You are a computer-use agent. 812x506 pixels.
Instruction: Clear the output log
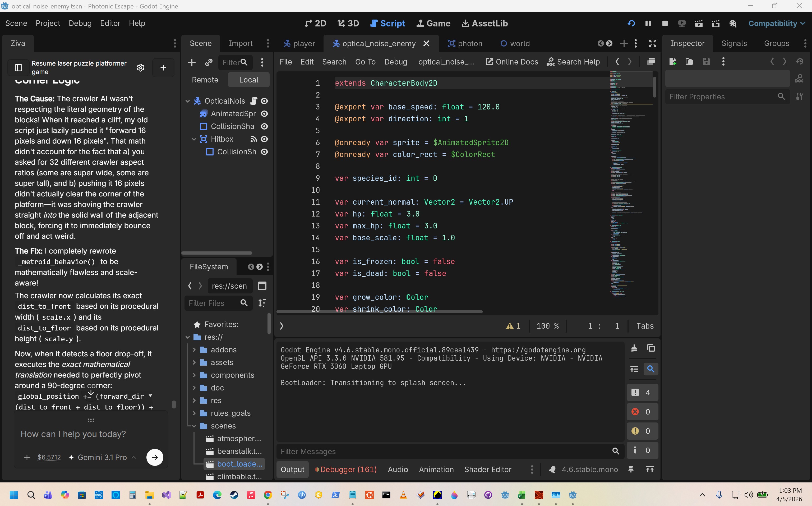point(634,348)
